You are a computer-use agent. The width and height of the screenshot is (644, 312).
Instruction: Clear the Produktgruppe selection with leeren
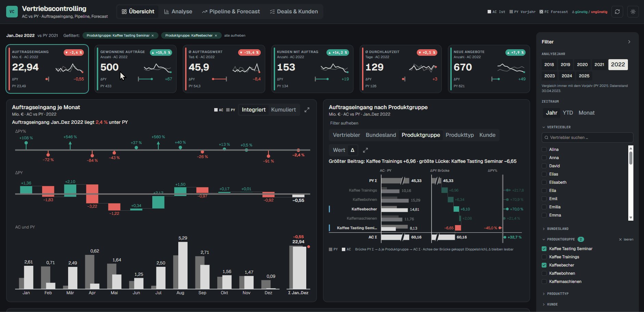pos(626,239)
